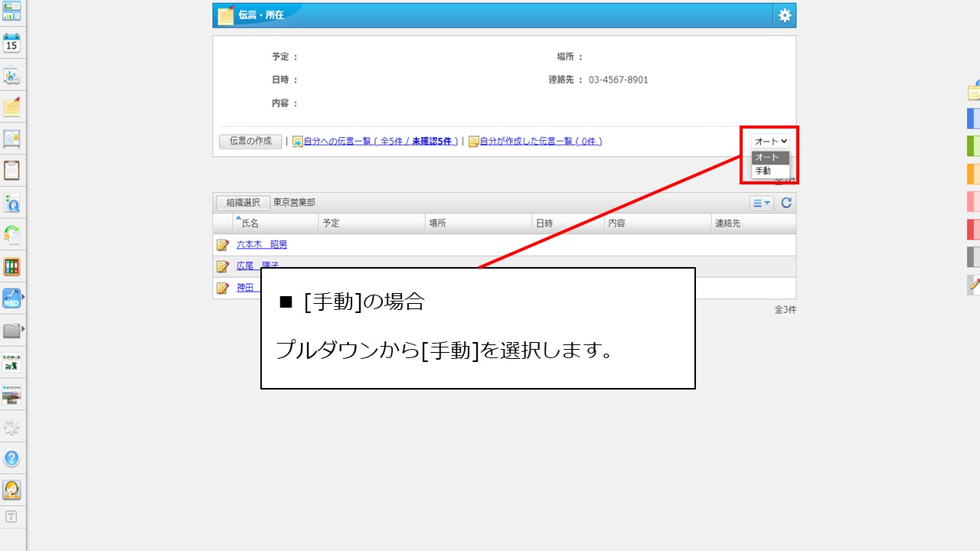Viewport: 980px width, 551px height.
Task: Open the settings gear on the 伝言・所在 panel
Action: click(x=784, y=15)
